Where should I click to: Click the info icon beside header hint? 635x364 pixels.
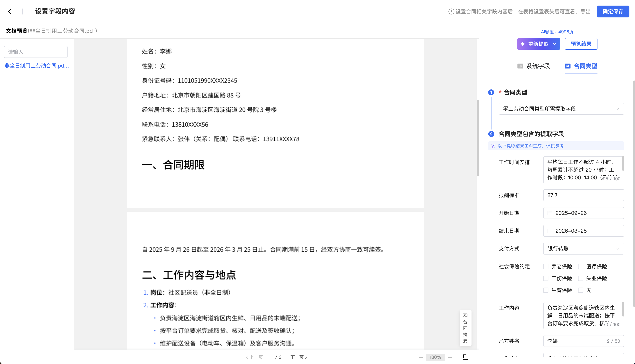[x=451, y=12]
